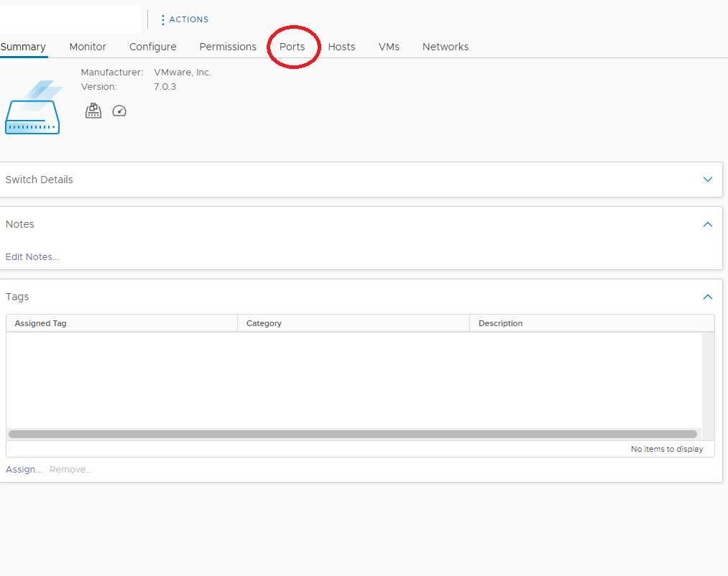
Task: Switch to the Hosts tab
Action: pyautogui.click(x=341, y=47)
